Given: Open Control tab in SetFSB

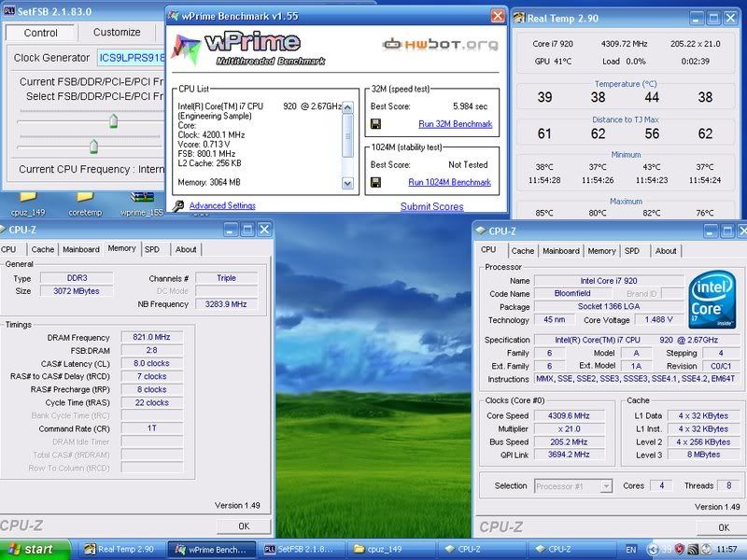Looking at the screenshot, I should [x=40, y=33].
